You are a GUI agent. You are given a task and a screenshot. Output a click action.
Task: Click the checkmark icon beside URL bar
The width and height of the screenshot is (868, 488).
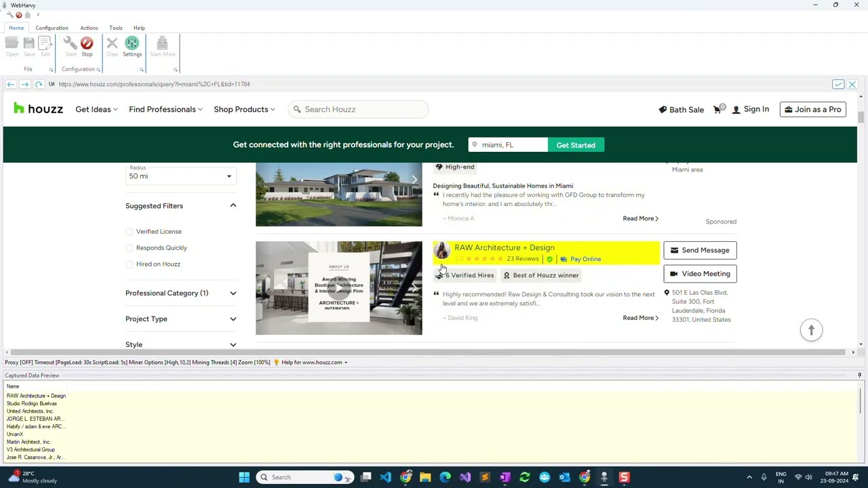click(838, 84)
